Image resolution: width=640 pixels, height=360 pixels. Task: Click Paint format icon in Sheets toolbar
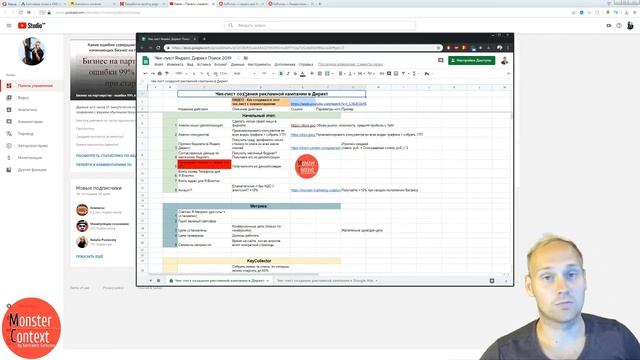167,73
